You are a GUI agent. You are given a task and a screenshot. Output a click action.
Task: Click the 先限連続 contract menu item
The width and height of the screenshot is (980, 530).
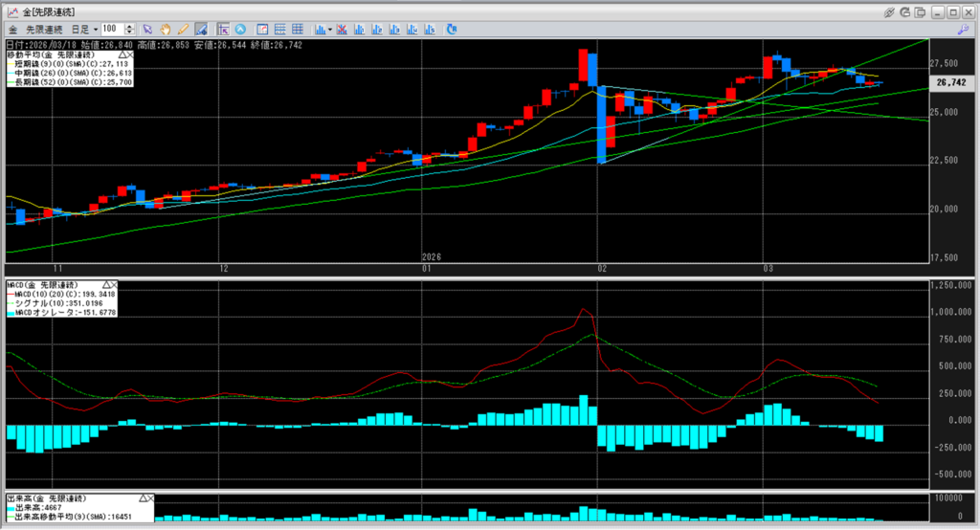coord(44,30)
